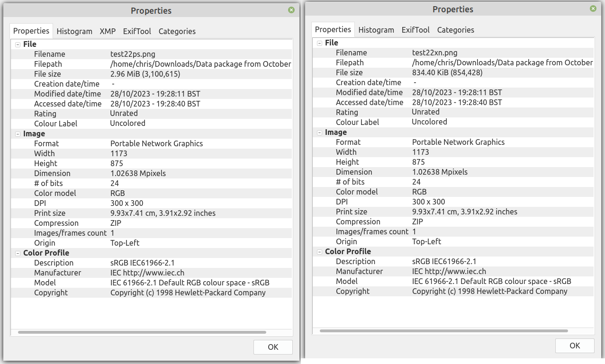Screen dimensions: 605x364
Task: Switch to XMP tab in left dialog
Action: coord(108,31)
